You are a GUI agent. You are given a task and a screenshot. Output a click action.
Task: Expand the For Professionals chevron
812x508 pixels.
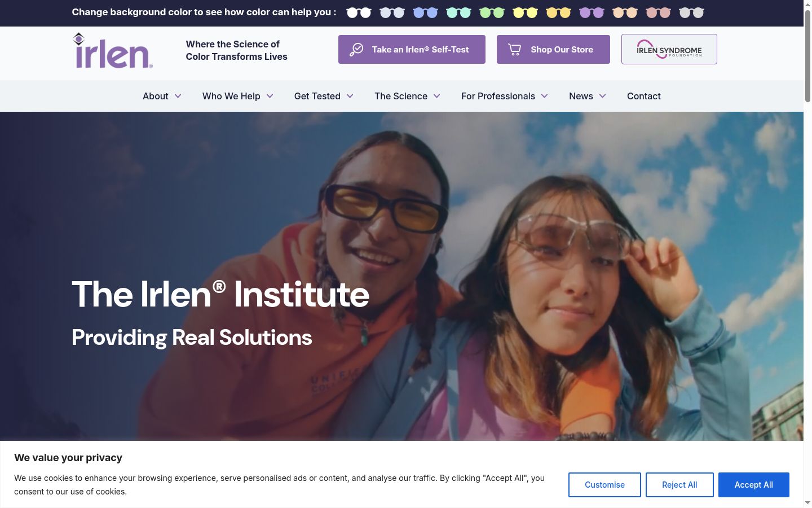coord(544,96)
